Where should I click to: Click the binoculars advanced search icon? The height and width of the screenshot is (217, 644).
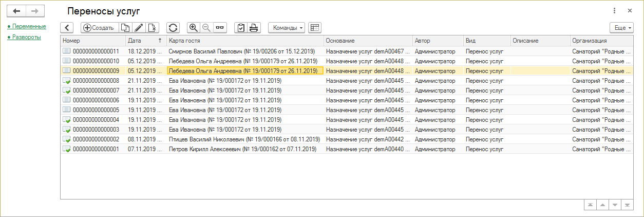[x=220, y=28]
